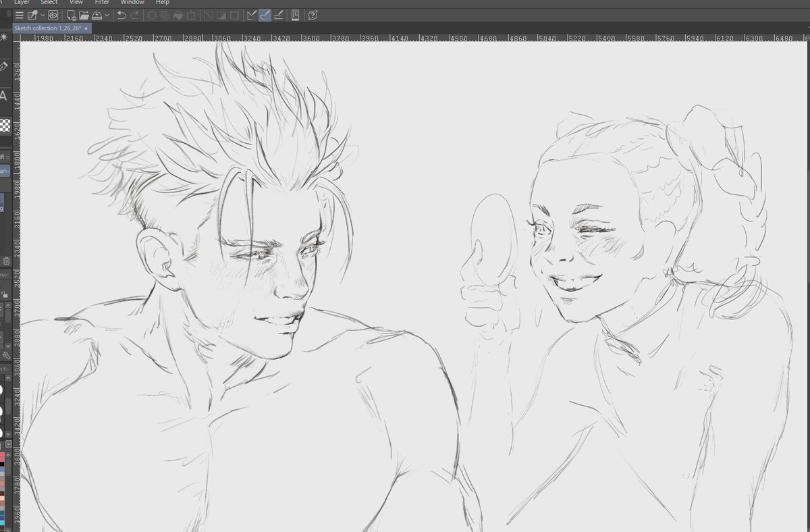The width and height of the screenshot is (810, 532).
Task: Toggle the lock icon in tool property
Action: (x=4, y=294)
